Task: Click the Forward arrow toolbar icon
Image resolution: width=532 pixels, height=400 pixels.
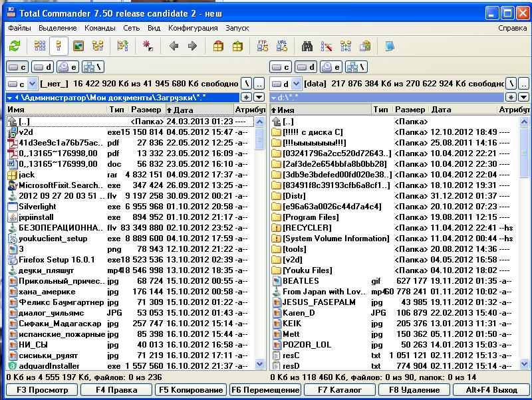Action: [192, 46]
